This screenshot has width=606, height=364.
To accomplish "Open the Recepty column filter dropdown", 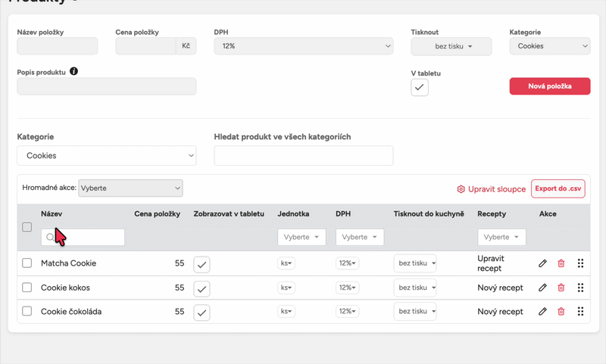I will (x=501, y=237).
